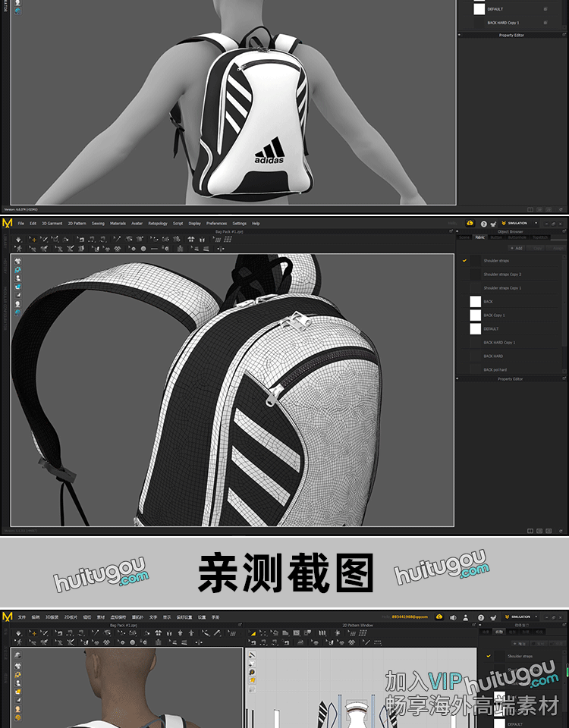Image resolution: width=569 pixels, height=728 pixels.
Task: Select the Select/Move arrow tool in English toolbar
Action: 33,240
